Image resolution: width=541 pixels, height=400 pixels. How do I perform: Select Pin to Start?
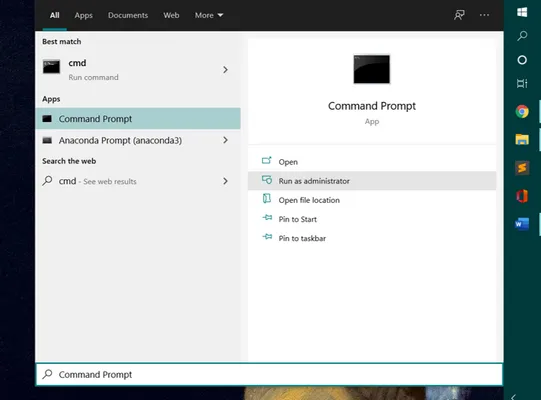(x=372, y=219)
